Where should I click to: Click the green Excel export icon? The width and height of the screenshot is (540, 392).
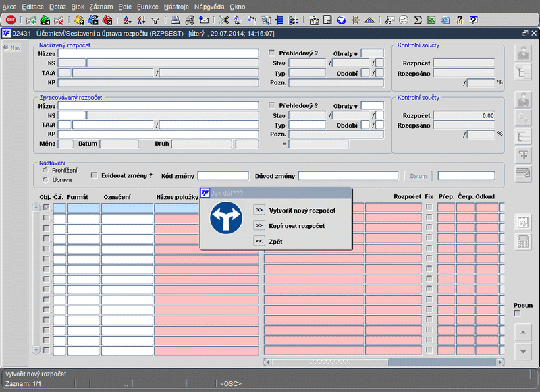pyautogui.click(x=432, y=20)
